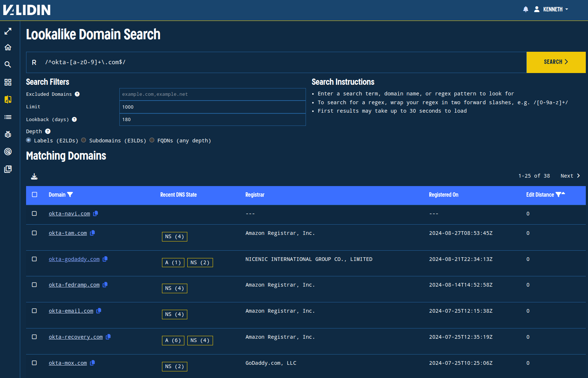The width and height of the screenshot is (588, 378).
Task: Click the yellow SEARCH button
Action: [x=556, y=62]
